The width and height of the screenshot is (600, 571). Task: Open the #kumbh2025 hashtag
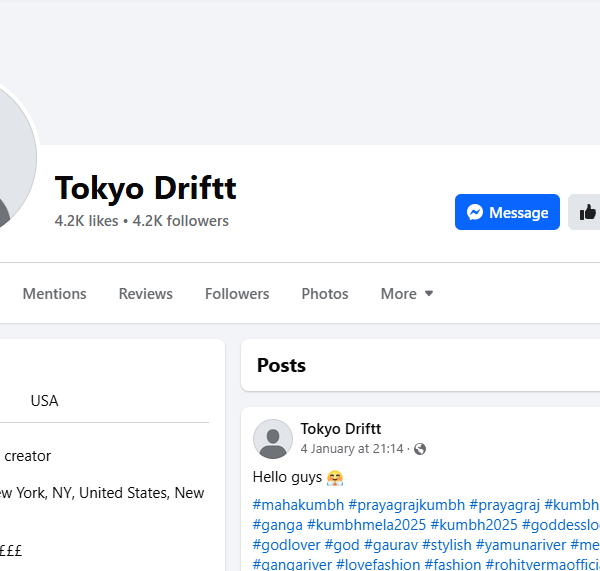coord(474,525)
